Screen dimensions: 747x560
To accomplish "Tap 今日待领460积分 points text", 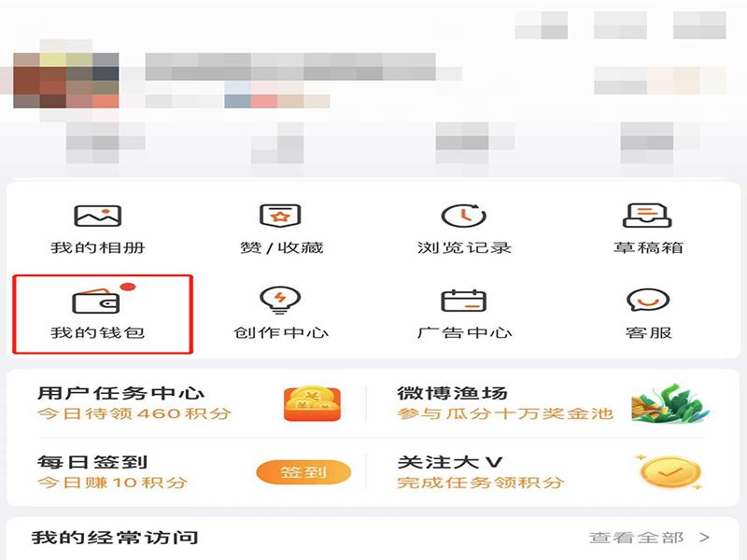I will tap(134, 413).
